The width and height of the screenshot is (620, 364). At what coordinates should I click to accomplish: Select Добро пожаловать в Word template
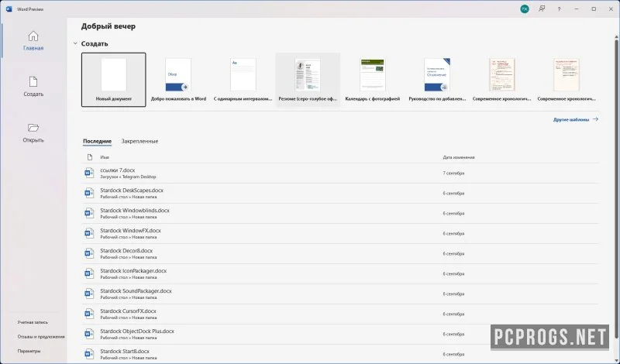tap(178, 80)
